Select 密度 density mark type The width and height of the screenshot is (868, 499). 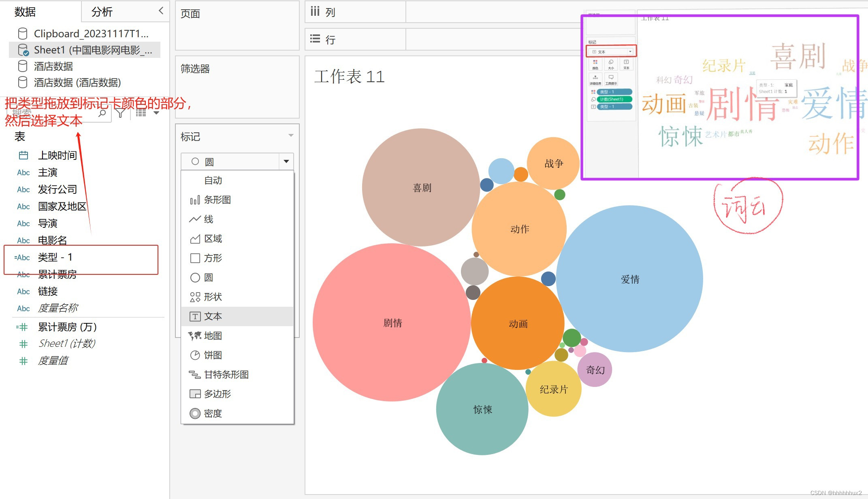(213, 414)
